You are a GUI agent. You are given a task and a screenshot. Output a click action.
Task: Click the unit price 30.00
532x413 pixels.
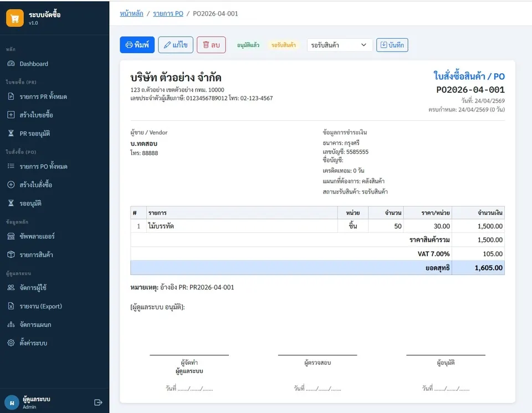[x=442, y=226]
